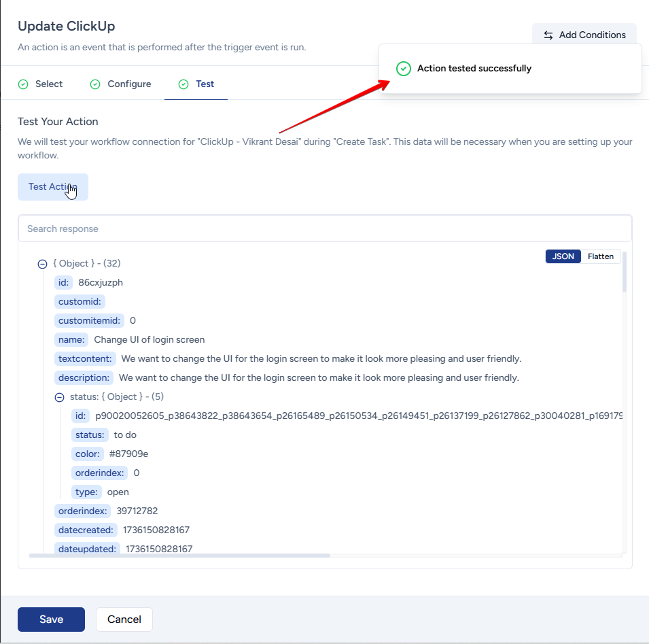649x644 pixels.
Task: Collapse the root Object node
Action: pos(42,264)
